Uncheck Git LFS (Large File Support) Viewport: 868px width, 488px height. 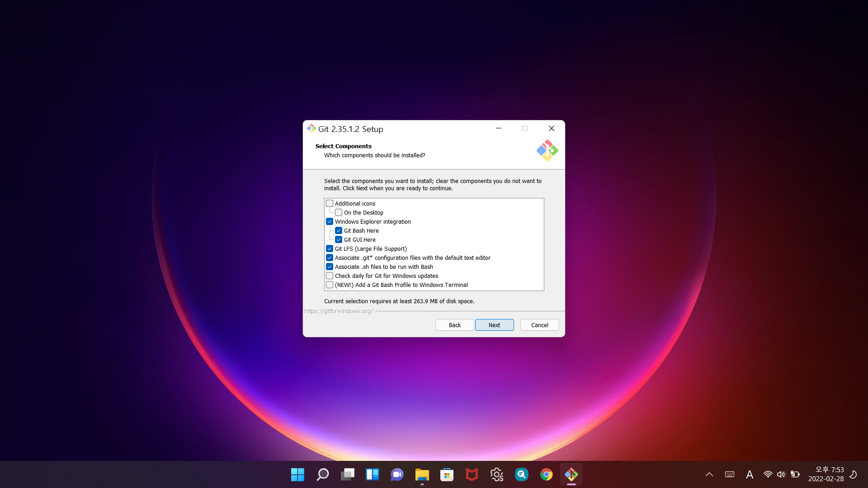pyautogui.click(x=330, y=249)
